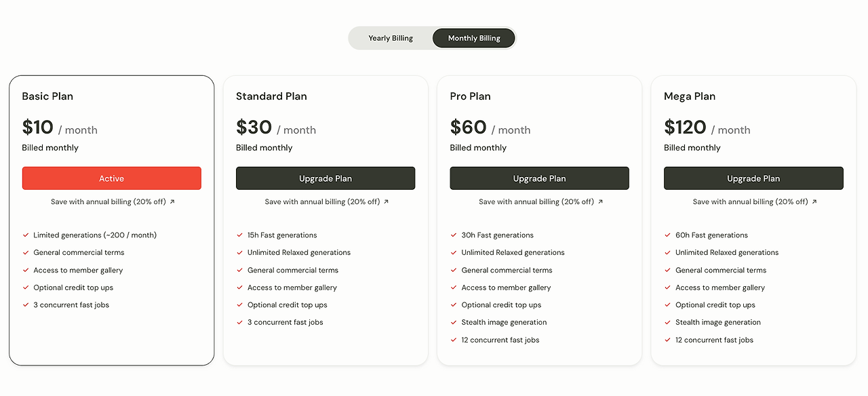Image resolution: width=868 pixels, height=396 pixels.
Task: Click the arrow icon next to Pro Plan savings offer
Action: (x=599, y=201)
